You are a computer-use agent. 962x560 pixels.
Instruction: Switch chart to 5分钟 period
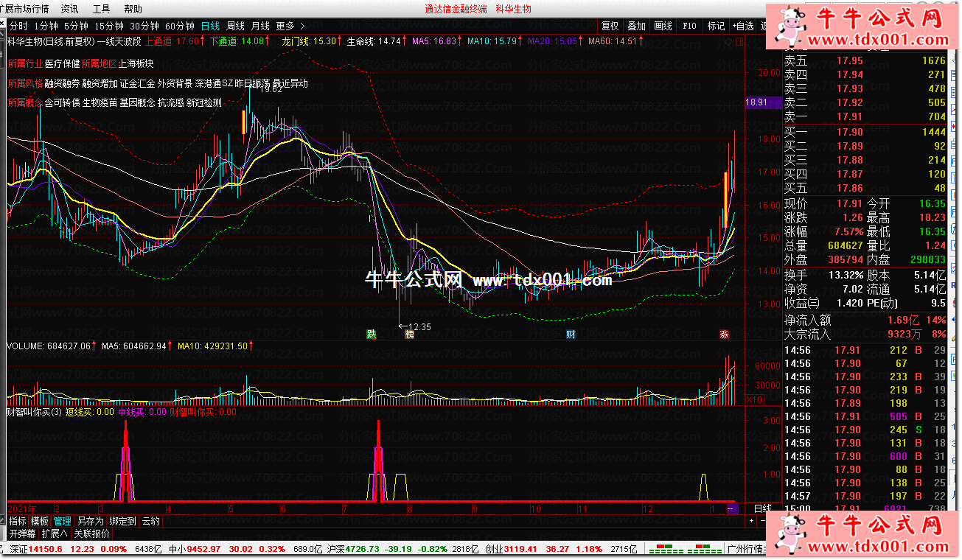point(76,26)
